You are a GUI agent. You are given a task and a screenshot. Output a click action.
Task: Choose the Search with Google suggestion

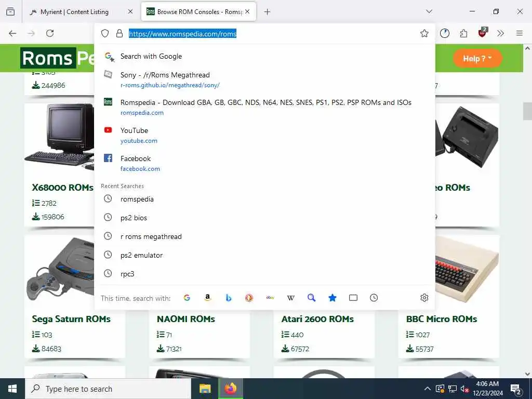pyautogui.click(x=264, y=56)
